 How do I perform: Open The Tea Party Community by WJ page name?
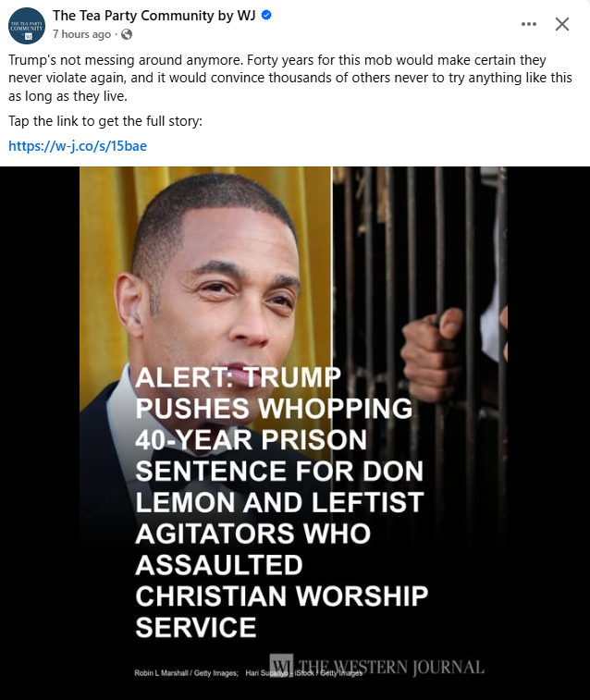[154, 15]
